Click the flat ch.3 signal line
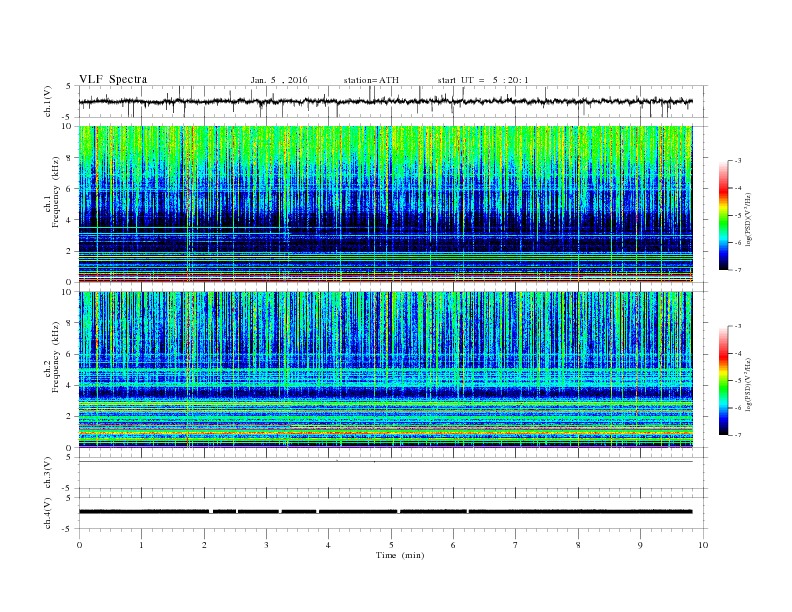The height and width of the screenshot is (612, 792). pos(385,462)
